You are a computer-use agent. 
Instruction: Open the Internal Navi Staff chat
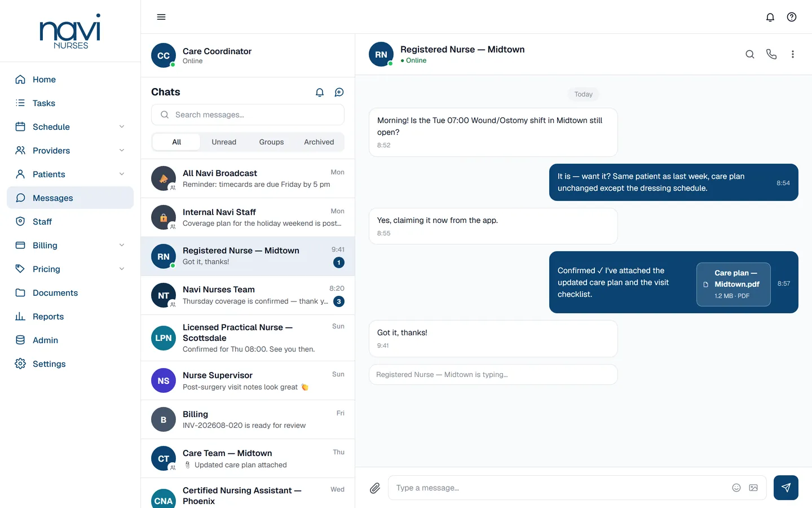click(248, 217)
